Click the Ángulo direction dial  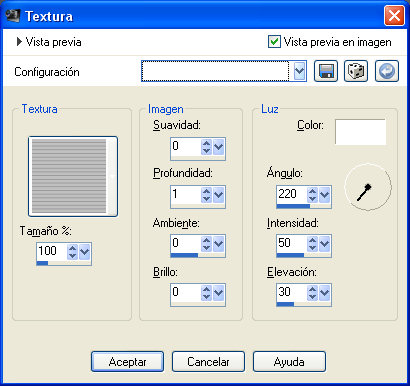(368, 187)
